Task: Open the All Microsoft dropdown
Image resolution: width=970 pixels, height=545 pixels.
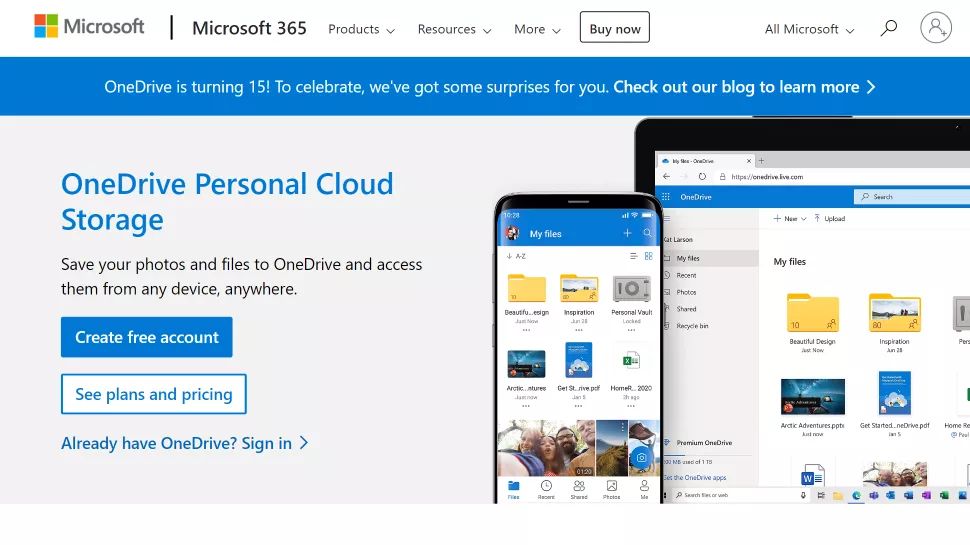Action: (809, 29)
